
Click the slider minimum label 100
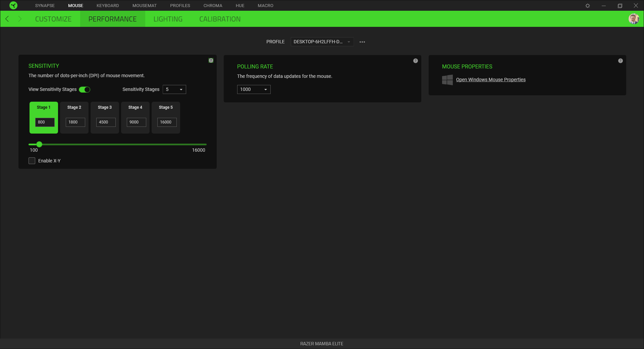pyautogui.click(x=34, y=150)
